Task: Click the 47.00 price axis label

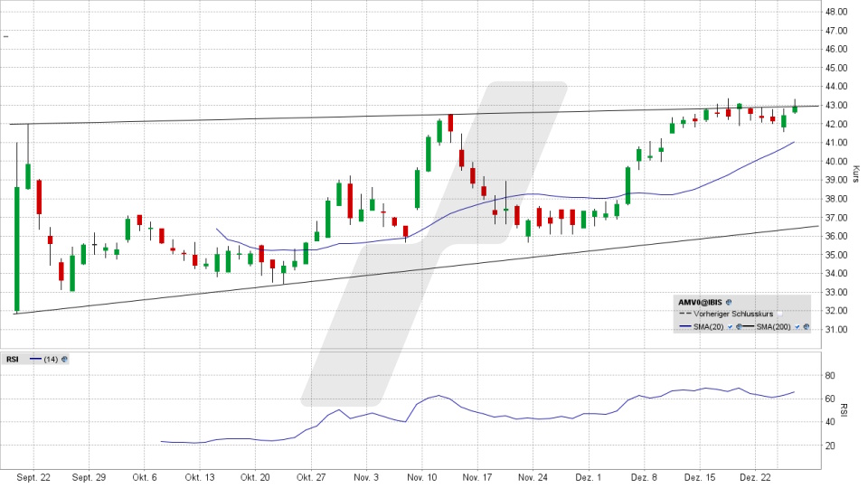Action: (835, 31)
